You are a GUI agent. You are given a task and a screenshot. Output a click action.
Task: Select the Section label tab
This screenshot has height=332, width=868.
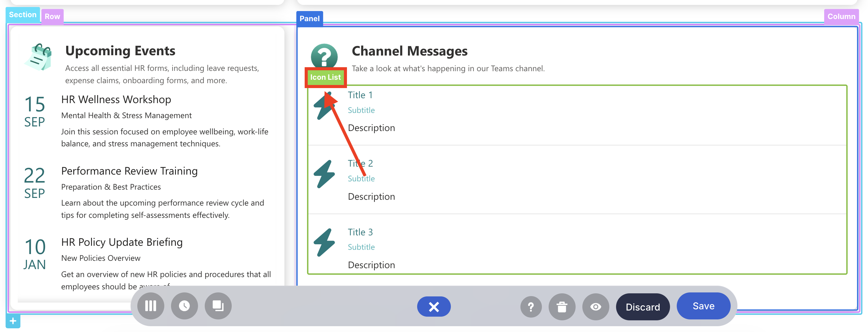click(23, 15)
